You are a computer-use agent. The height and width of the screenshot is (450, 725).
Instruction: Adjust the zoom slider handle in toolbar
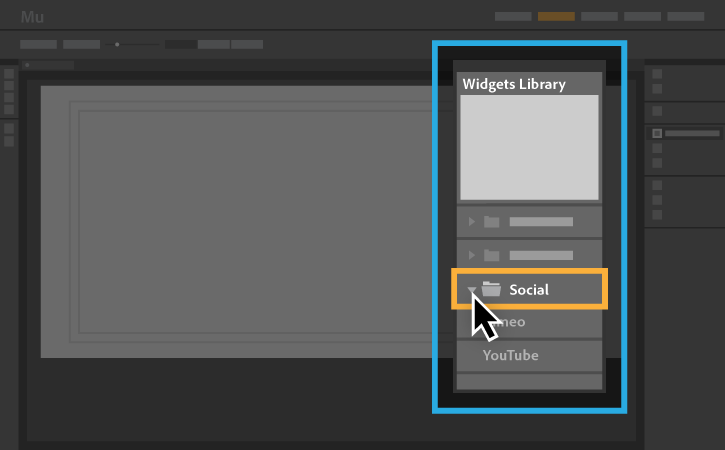pyautogui.click(x=117, y=44)
